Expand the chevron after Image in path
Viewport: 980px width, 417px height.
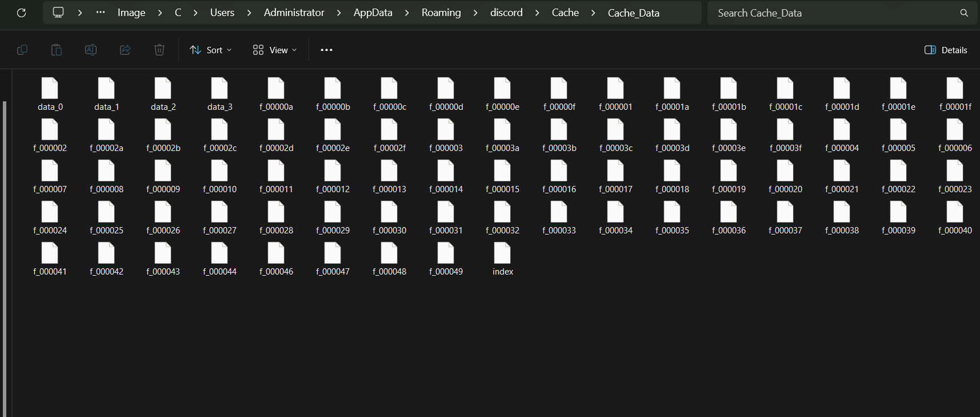160,13
